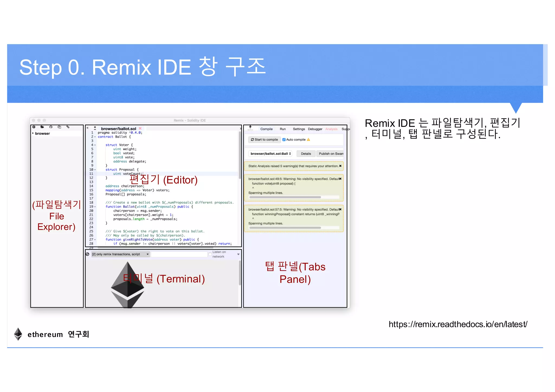Open a local file via folder icon
Image resolution: width=555 pixels, height=392 pixels.
tap(42, 127)
